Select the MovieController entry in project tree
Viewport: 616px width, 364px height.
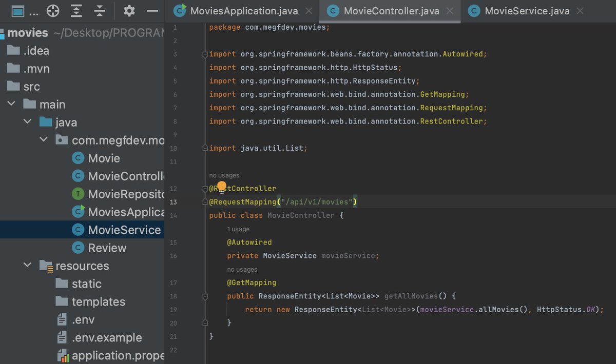click(82, 176)
